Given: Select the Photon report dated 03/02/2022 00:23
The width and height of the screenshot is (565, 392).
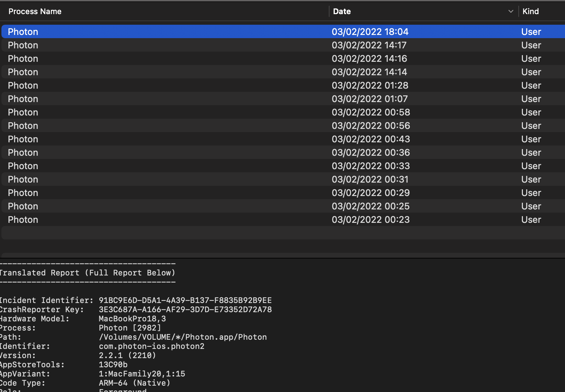Looking at the screenshot, I should [x=283, y=219].
